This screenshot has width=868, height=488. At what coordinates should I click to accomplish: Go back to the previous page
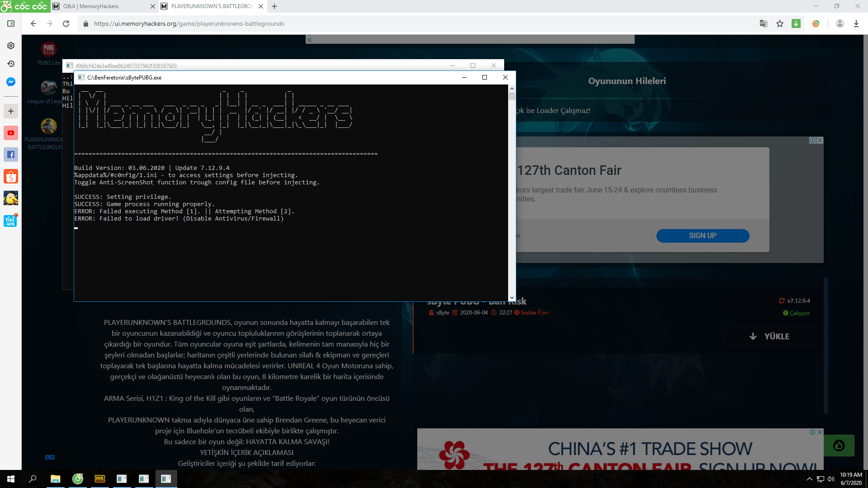[33, 23]
